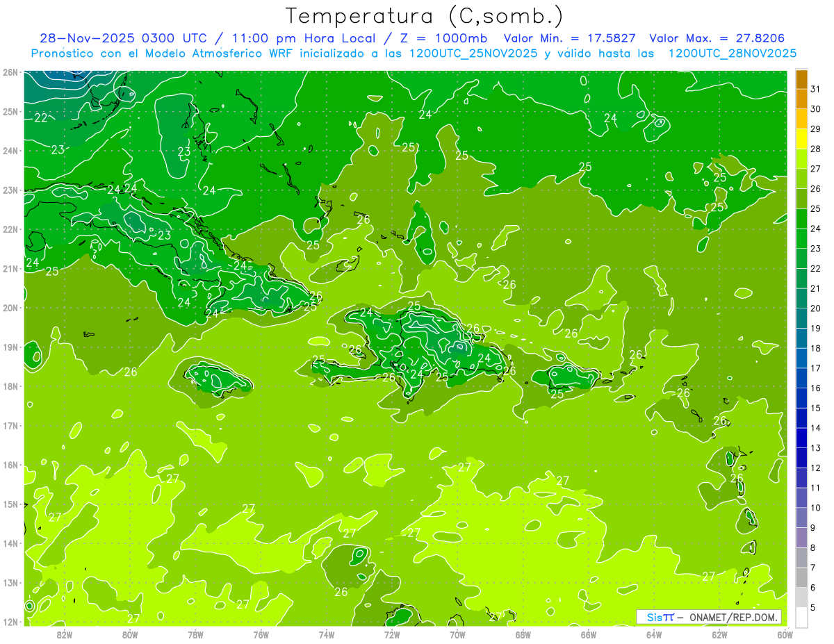Select the colorbar value label 10
Image resolution: width=834 pixels, height=644 pixels.
[x=816, y=508]
